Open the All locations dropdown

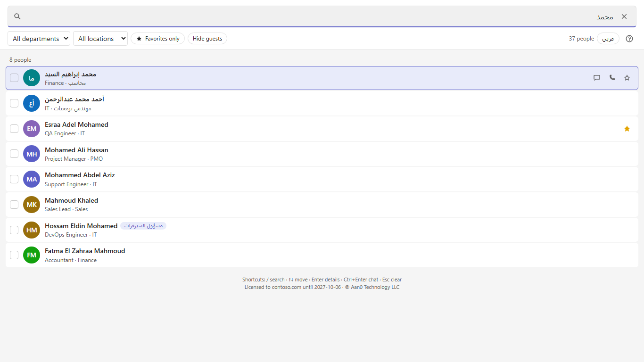[x=100, y=39]
